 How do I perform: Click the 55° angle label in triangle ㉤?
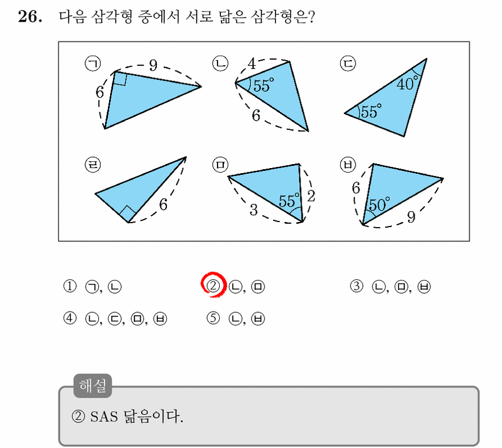(x=289, y=201)
